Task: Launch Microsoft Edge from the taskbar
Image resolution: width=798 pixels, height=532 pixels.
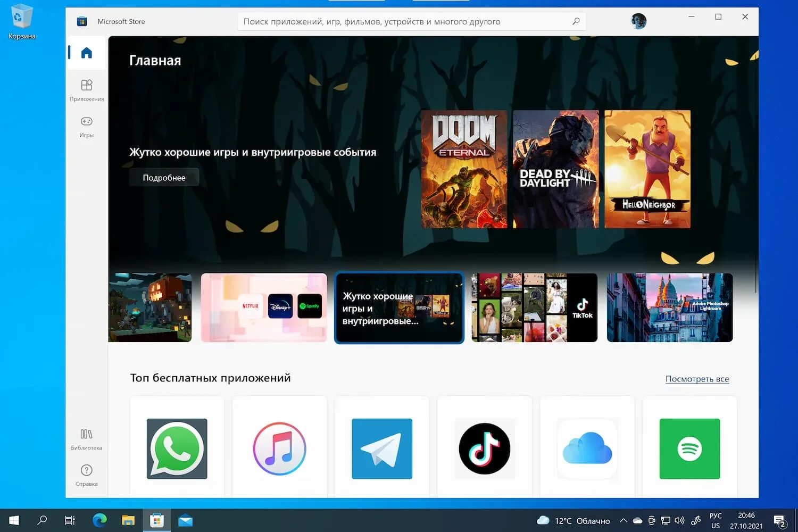Action: 99,520
